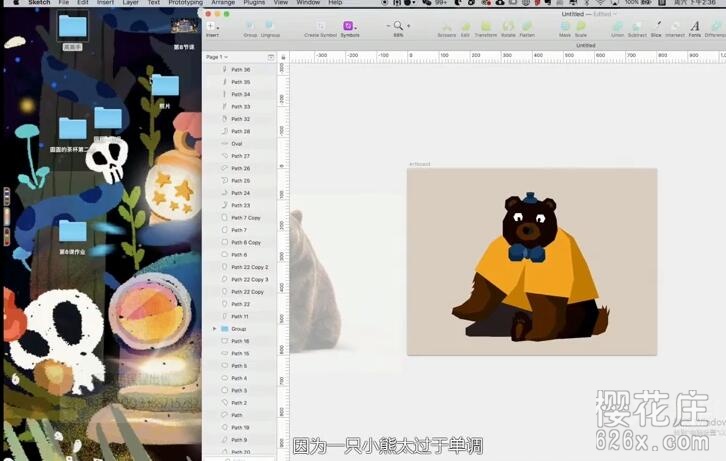The width and height of the screenshot is (726, 461).
Task: Select the Path 28 layer
Action: (x=240, y=131)
